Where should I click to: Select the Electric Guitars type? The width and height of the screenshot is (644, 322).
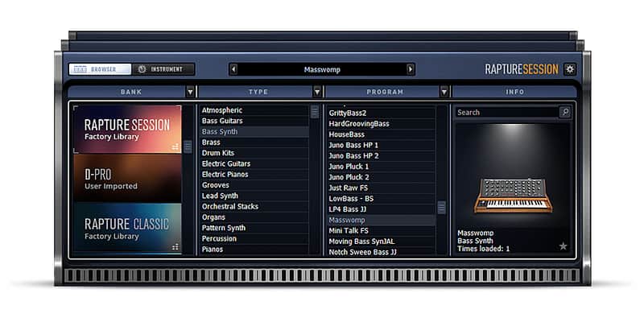coord(254,163)
